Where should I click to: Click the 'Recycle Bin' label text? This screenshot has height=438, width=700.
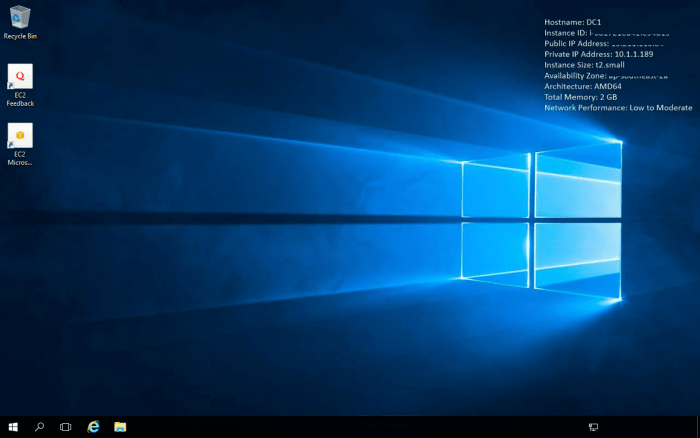point(20,36)
